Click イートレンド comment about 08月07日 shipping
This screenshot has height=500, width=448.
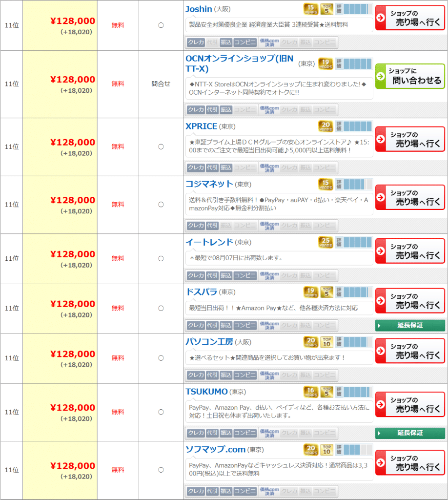click(x=279, y=258)
